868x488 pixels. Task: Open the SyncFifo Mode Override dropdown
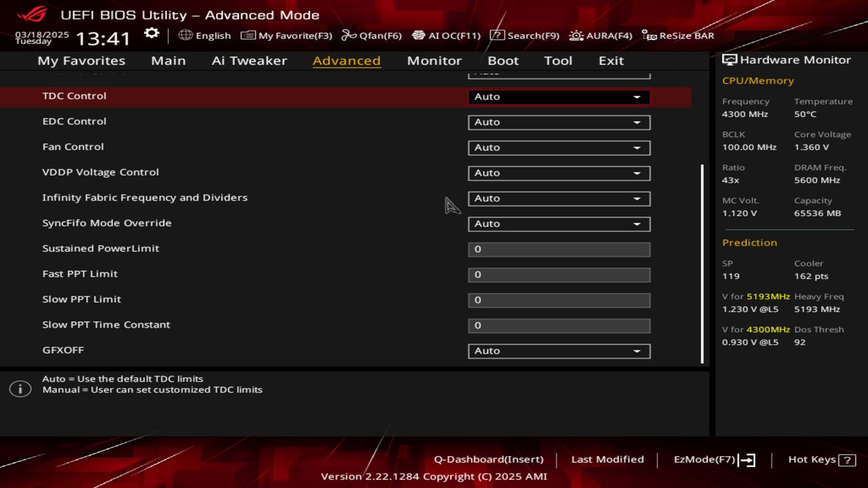pos(559,224)
